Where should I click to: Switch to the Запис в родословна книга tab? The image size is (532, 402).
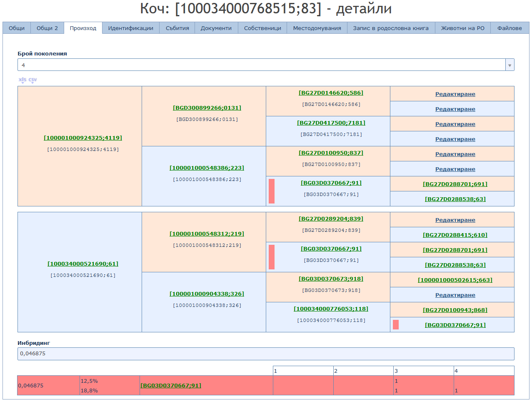390,28
